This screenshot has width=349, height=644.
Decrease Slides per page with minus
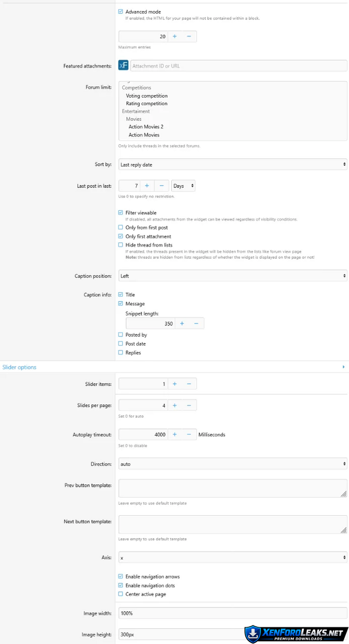[189, 406]
